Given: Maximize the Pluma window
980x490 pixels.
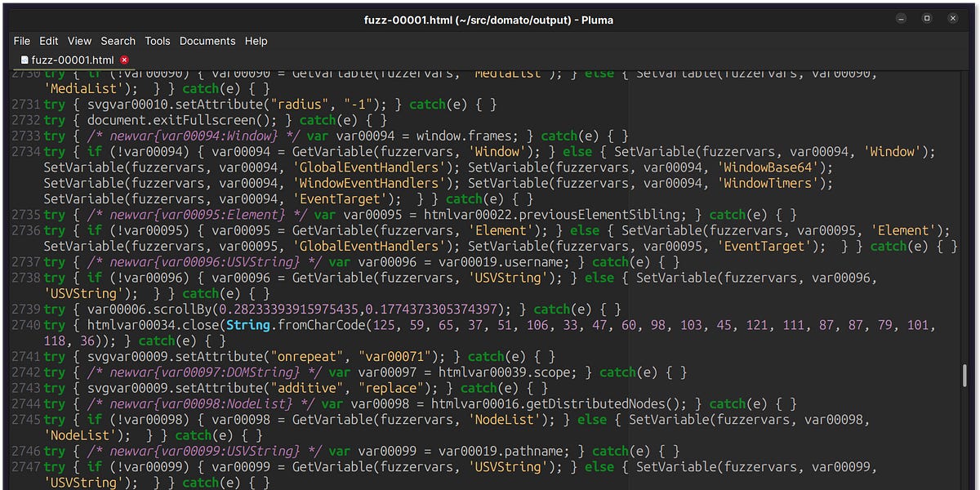Looking at the screenshot, I should [927, 17].
